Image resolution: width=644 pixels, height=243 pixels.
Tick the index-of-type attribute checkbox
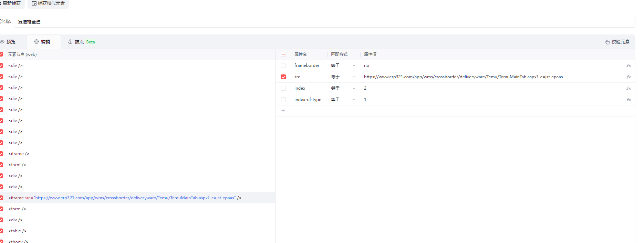coord(283,100)
